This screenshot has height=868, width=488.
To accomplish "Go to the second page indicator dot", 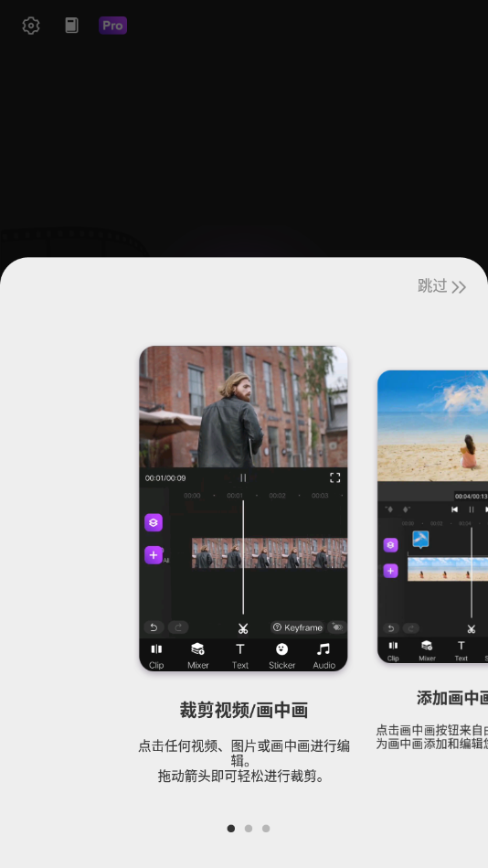I will pos(249,828).
